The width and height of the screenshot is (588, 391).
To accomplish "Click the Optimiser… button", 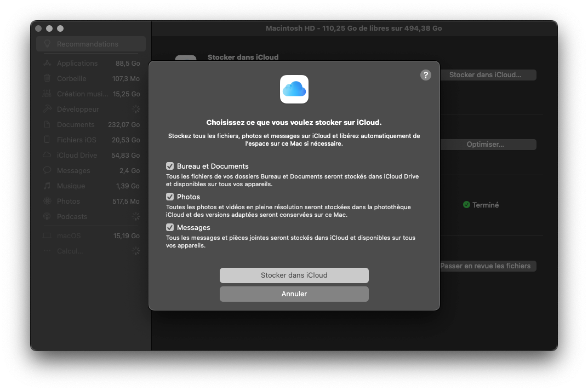I will (x=488, y=145).
